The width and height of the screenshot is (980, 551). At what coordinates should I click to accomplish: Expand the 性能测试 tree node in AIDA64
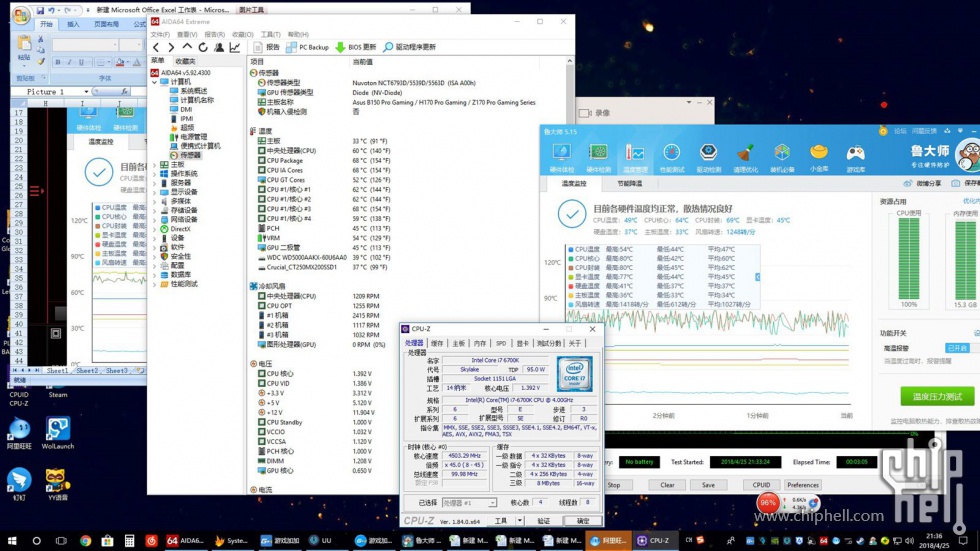coord(154,284)
